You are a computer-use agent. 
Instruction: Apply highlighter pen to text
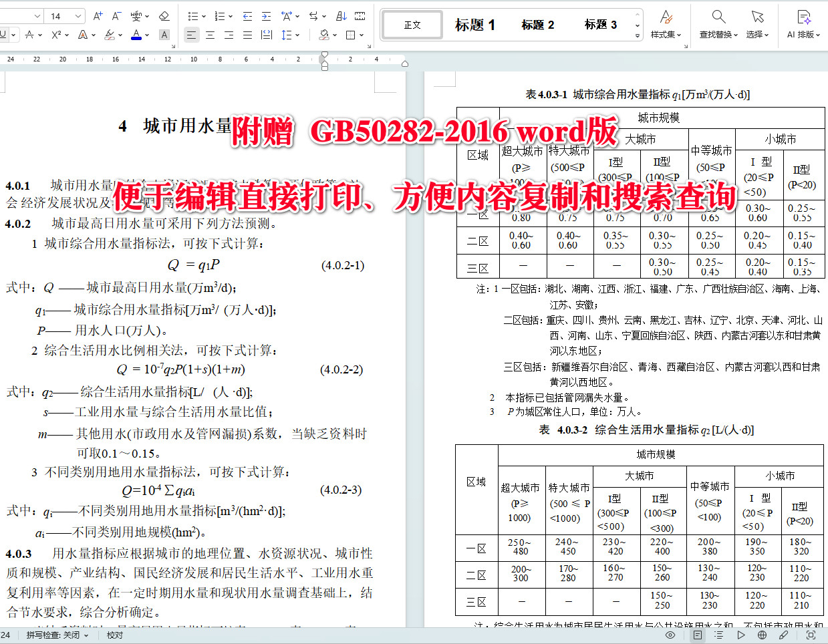click(110, 35)
